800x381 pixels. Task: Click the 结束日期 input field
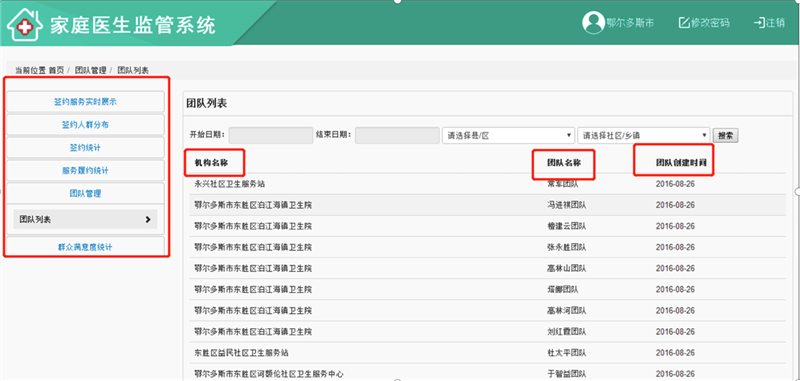click(397, 135)
